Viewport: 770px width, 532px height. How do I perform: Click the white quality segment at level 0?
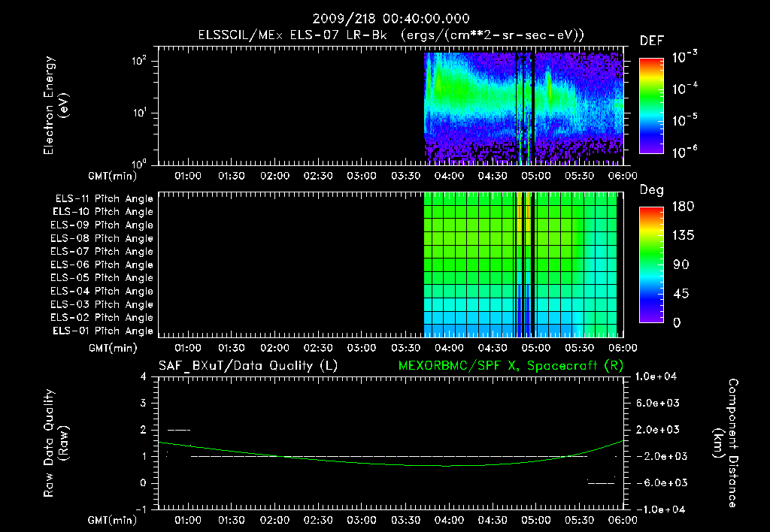tap(601, 483)
